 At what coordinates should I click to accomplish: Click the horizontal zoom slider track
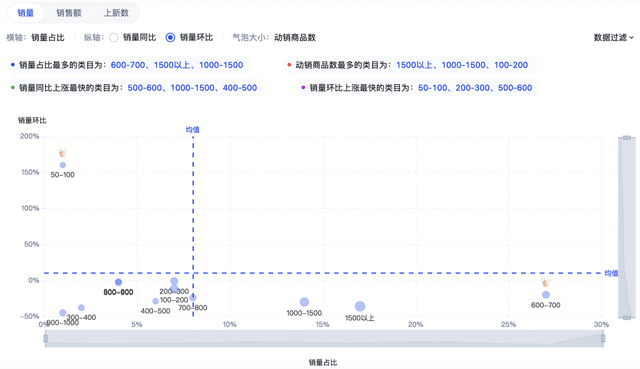(x=324, y=339)
